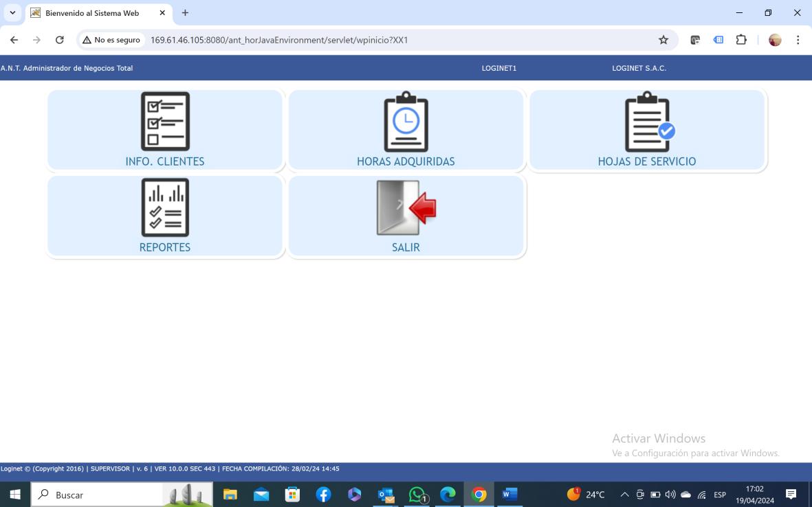Click the blue extension icon in toolbar

[x=718, y=40]
